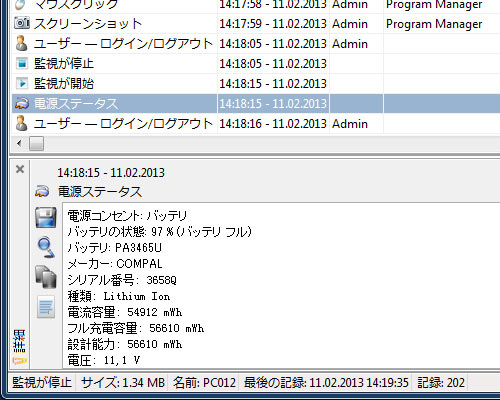Screen dimensions: 500x400
Task: Select the 電源ステータス log row
Action: coord(256,104)
